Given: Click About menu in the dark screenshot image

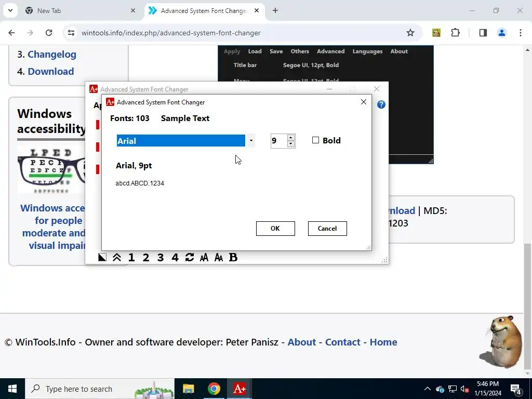Looking at the screenshot, I should [x=399, y=51].
